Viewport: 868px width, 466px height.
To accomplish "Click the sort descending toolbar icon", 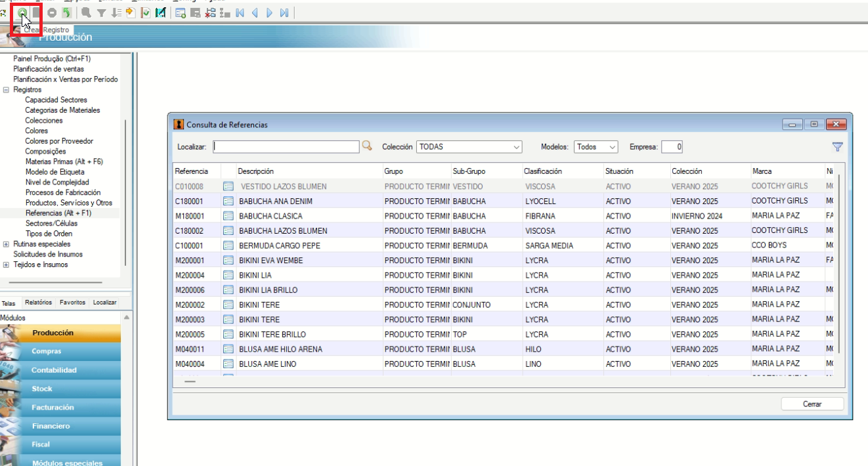I will tap(116, 12).
